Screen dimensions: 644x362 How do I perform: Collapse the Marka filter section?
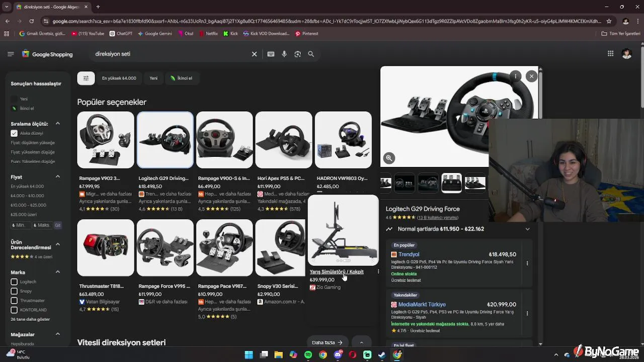[x=57, y=272]
